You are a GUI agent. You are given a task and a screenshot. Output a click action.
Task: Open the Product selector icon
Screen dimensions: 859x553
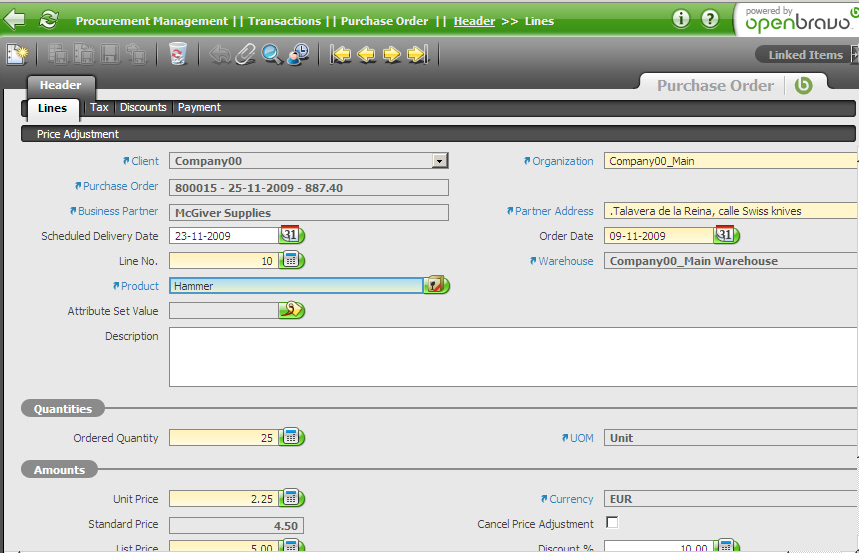[437, 285]
